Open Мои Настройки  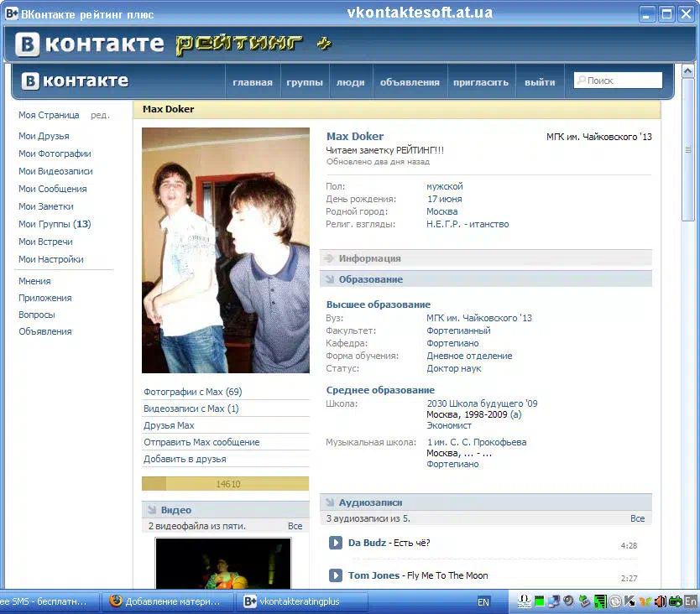click(51, 259)
